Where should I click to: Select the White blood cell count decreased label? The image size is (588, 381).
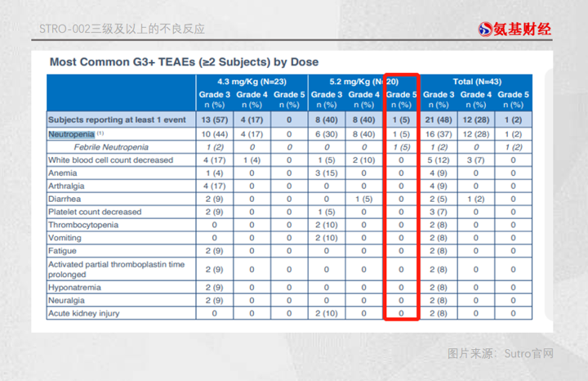110,160
